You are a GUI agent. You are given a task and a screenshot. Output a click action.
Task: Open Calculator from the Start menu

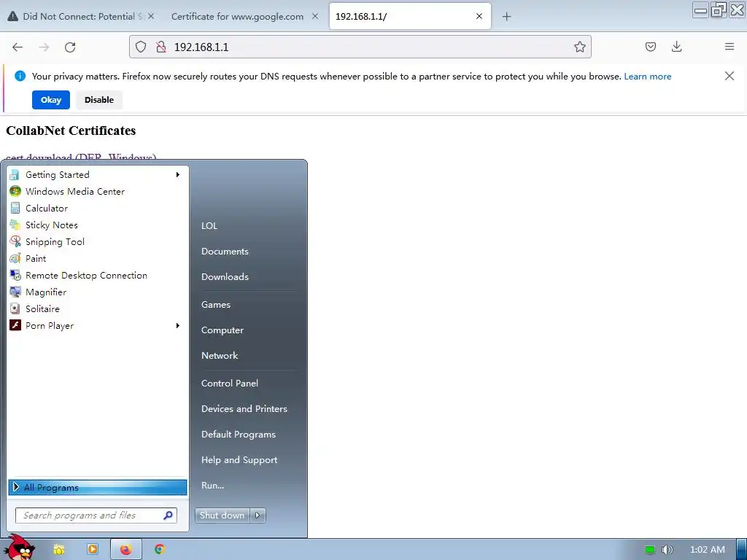point(98,208)
